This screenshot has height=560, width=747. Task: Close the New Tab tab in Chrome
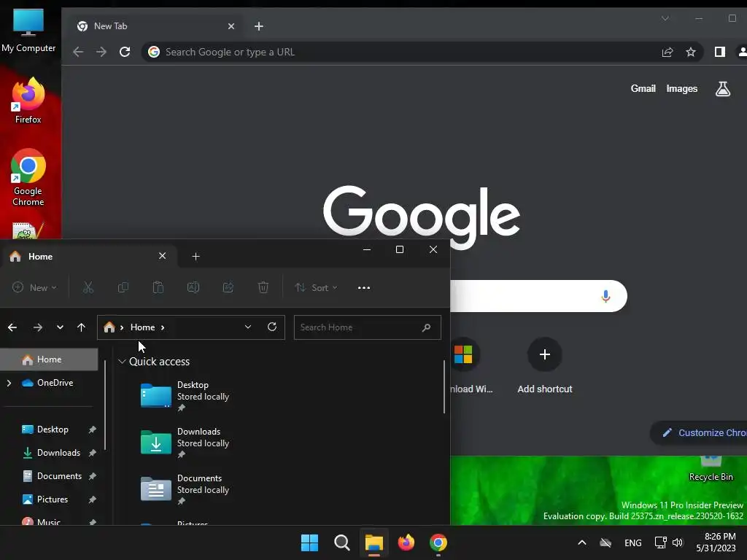click(231, 26)
